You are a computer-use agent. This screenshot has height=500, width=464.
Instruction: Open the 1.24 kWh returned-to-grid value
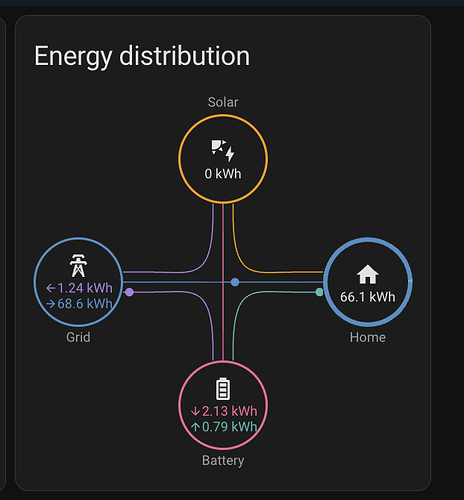click(85, 288)
